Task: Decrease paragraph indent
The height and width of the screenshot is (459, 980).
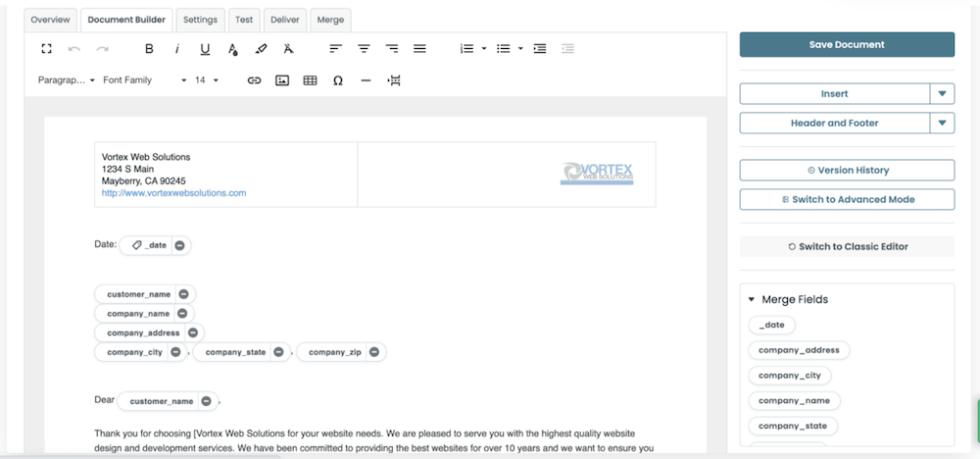Action: click(x=567, y=49)
